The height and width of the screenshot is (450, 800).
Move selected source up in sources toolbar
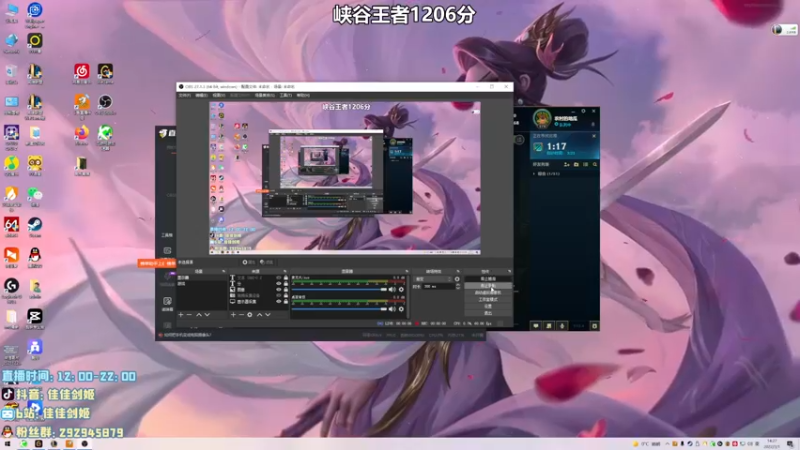(x=259, y=315)
